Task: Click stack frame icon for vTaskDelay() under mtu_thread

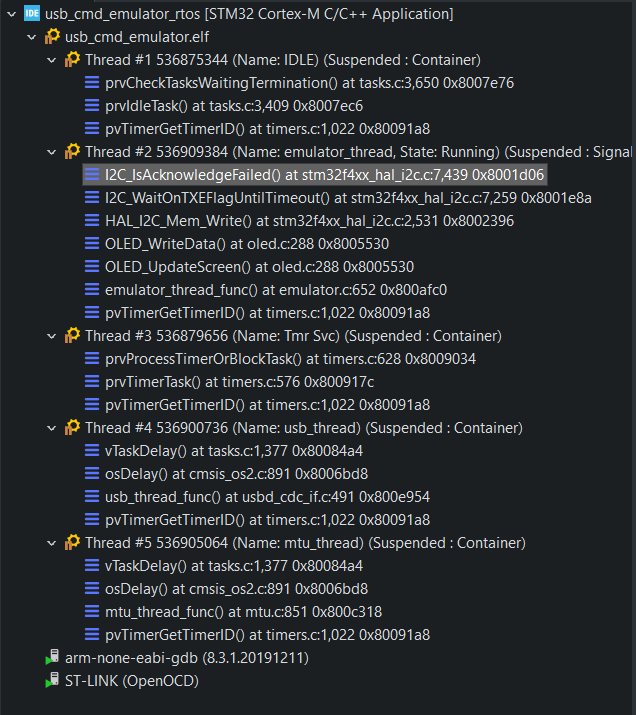Action: (x=92, y=565)
